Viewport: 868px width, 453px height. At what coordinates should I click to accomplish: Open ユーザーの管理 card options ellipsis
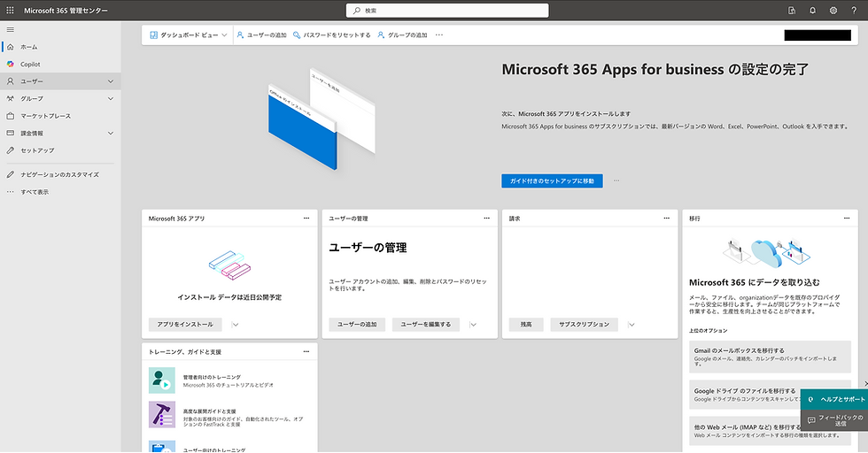click(486, 219)
